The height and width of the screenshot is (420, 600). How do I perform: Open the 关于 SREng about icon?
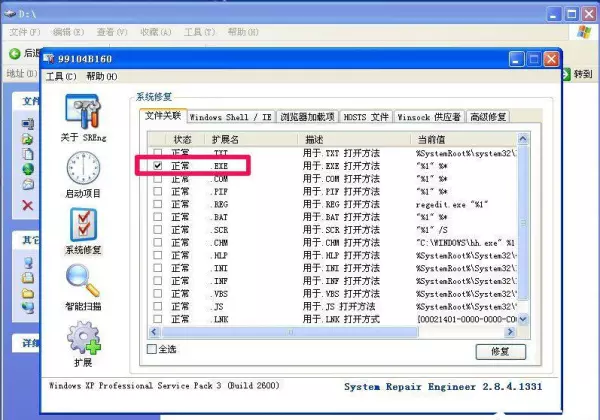83,111
